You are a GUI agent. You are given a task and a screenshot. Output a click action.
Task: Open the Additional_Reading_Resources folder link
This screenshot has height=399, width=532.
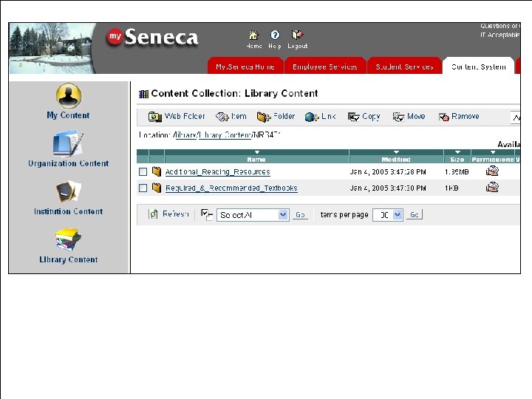point(217,172)
